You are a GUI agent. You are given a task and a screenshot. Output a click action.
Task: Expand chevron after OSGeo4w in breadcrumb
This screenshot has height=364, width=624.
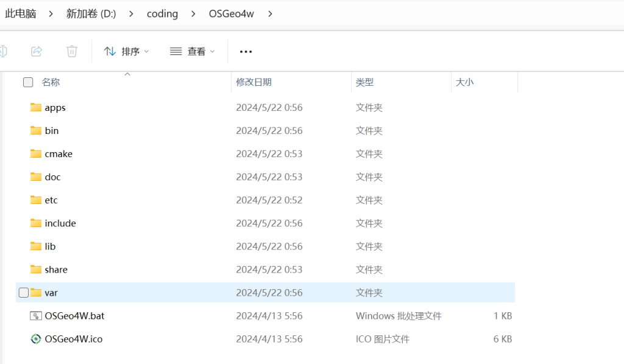point(270,14)
